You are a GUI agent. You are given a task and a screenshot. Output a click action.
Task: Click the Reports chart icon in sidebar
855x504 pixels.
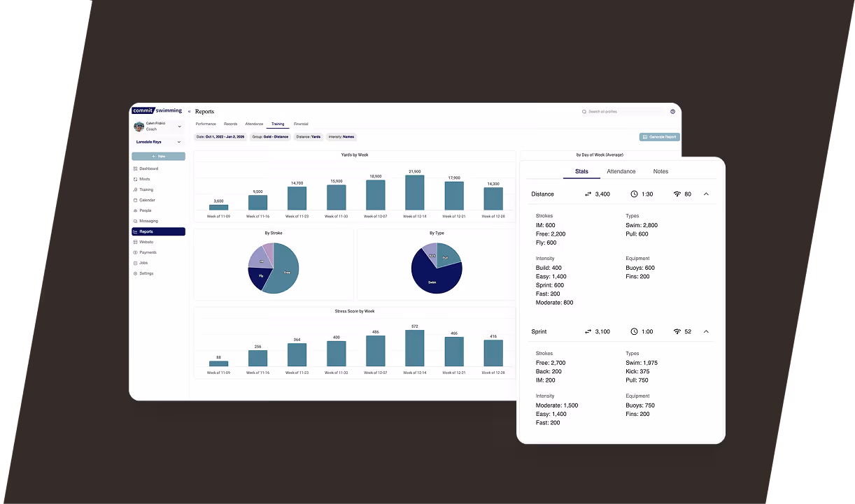(x=135, y=231)
